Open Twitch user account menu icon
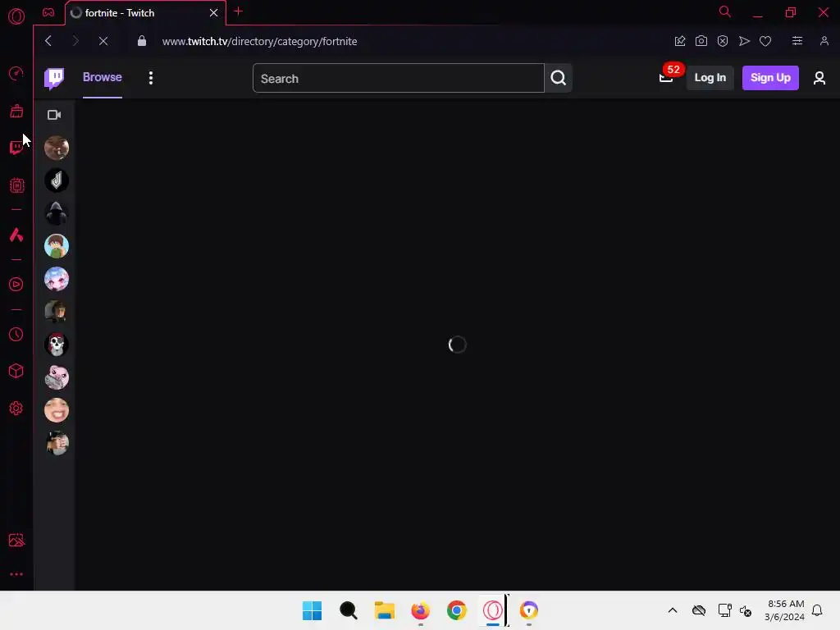Screen dimensions: 840x630 point(819,78)
